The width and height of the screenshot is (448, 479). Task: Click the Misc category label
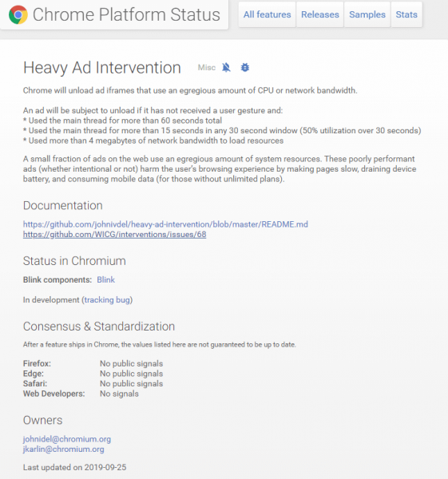click(207, 68)
